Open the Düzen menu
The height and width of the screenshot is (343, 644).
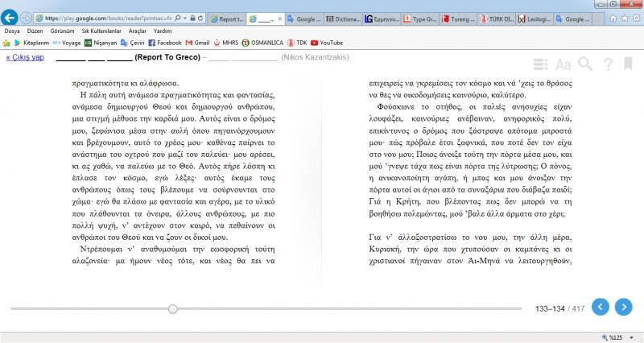(x=35, y=31)
